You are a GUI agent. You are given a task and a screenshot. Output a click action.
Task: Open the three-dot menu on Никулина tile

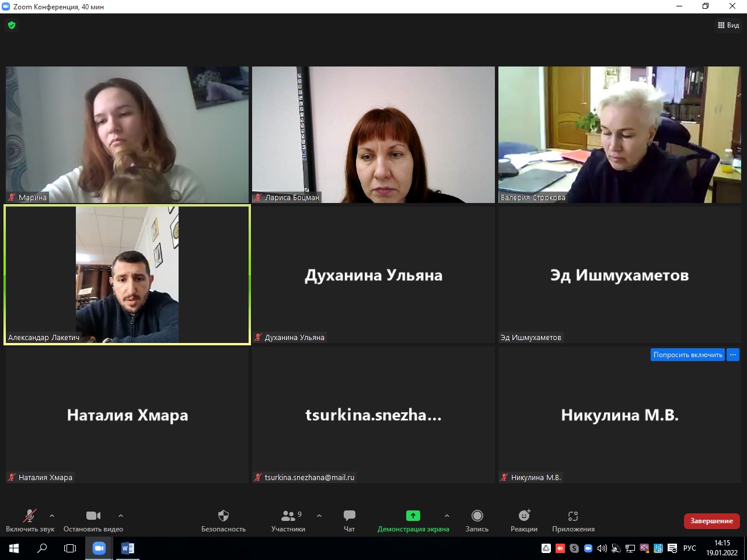(733, 355)
